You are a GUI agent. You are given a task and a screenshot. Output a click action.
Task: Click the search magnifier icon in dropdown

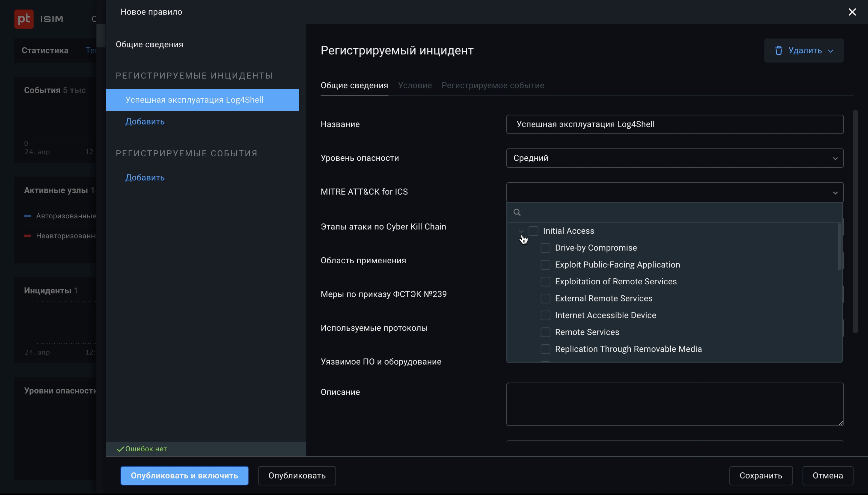(x=517, y=212)
